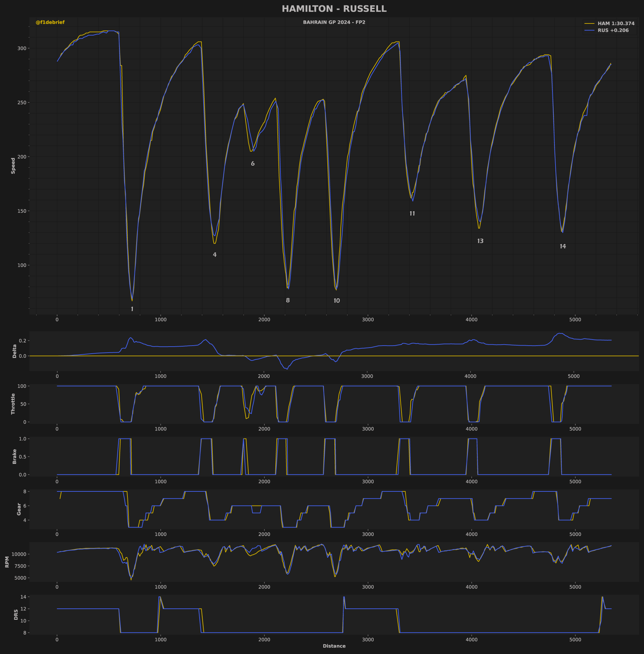Click the blue RUS legend line swatch
This screenshot has height=654, width=644.
point(589,31)
